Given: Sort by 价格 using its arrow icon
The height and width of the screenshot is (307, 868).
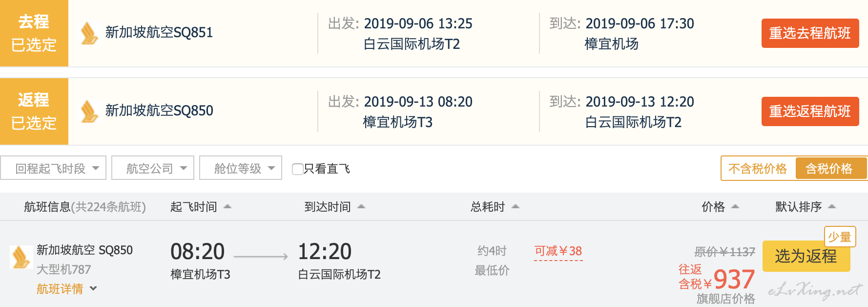Looking at the screenshot, I should (735, 207).
